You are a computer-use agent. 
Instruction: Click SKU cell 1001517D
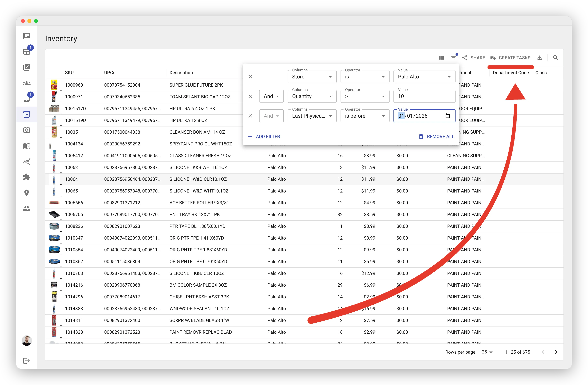pos(75,109)
